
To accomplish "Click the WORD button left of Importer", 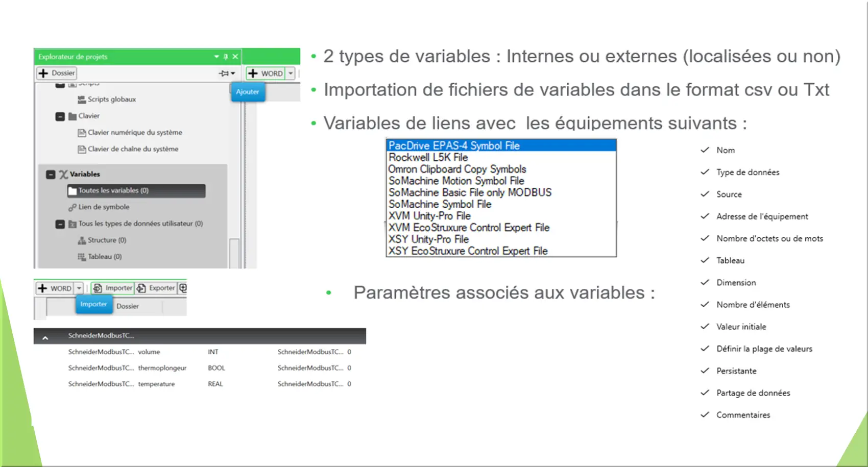I will point(55,288).
